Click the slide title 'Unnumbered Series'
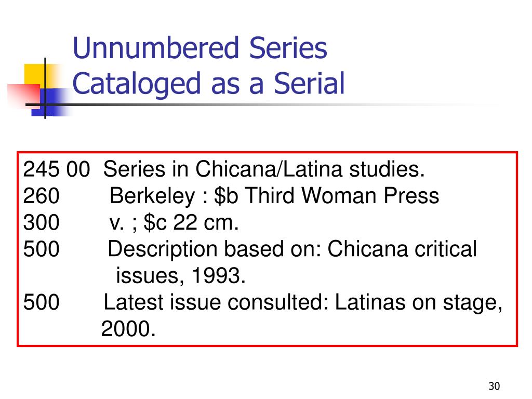 200,48
